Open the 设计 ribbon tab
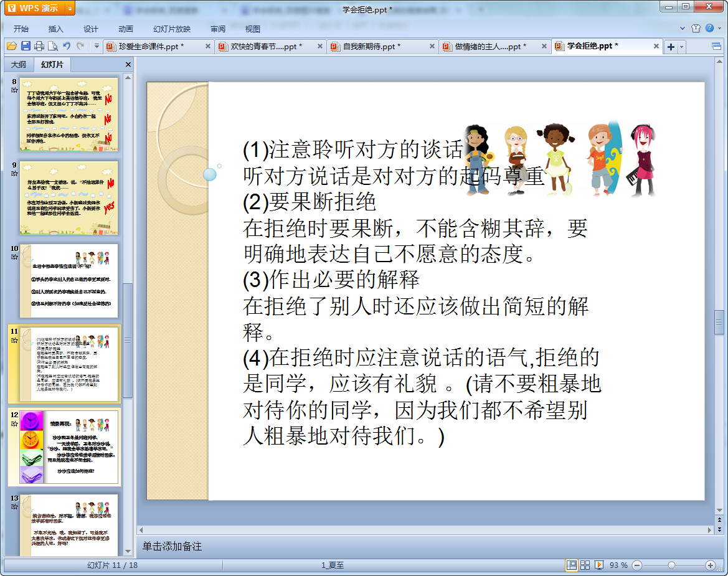This screenshot has width=728, height=576. [90, 29]
